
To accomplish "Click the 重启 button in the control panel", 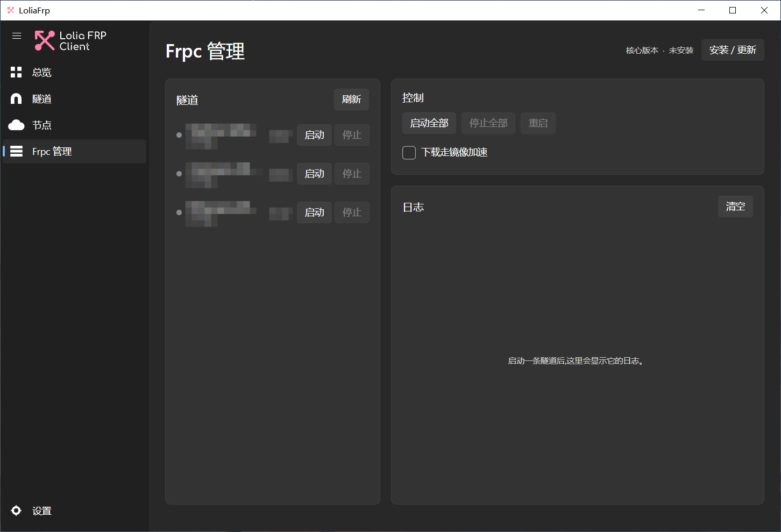I will tap(538, 123).
